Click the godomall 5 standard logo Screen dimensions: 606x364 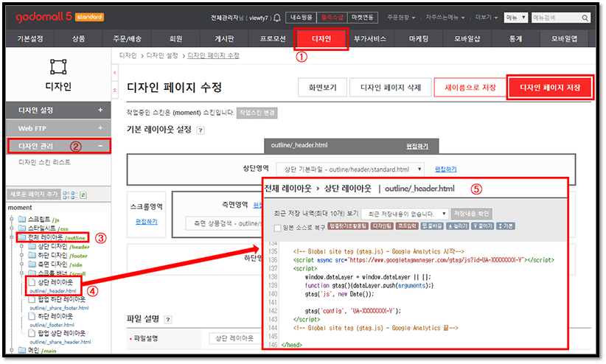60,17
